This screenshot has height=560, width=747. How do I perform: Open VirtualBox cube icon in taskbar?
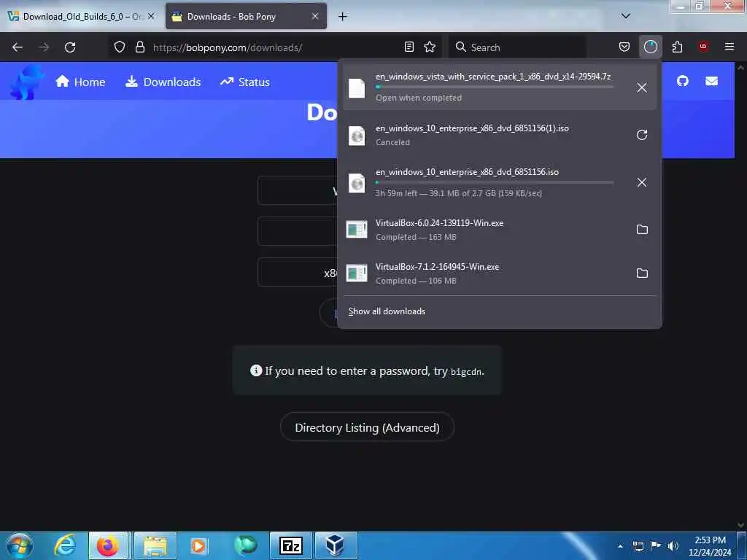coord(336,545)
